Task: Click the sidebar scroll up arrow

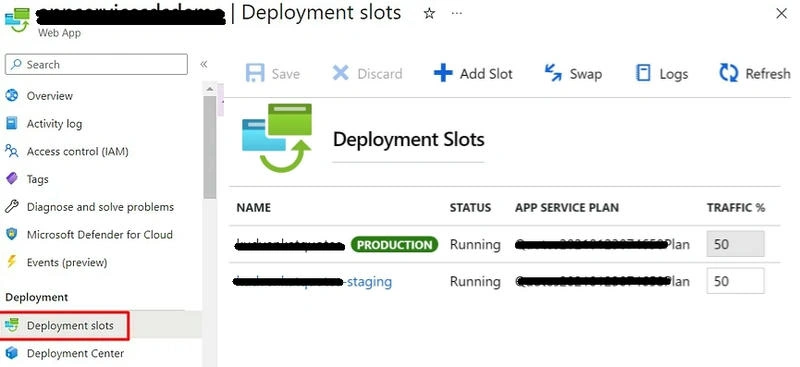Action: 210,89
